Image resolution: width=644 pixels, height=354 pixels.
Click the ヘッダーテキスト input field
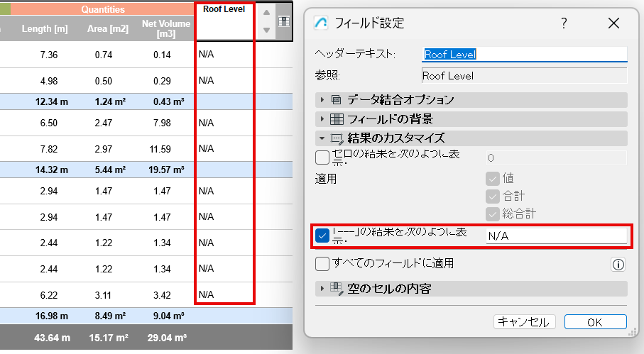click(525, 54)
